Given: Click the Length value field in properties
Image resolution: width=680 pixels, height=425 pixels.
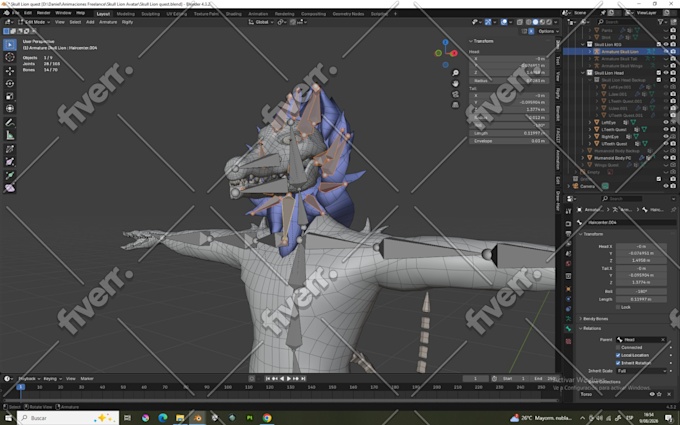Looking at the screenshot, I should (x=641, y=299).
